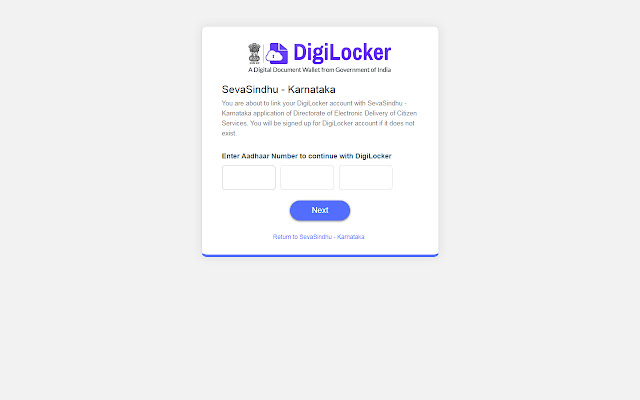Image resolution: width=640 pixels, height=400 pixels.
Task: Click the DigiLocker cloud document icon
Action: point(277,53)
